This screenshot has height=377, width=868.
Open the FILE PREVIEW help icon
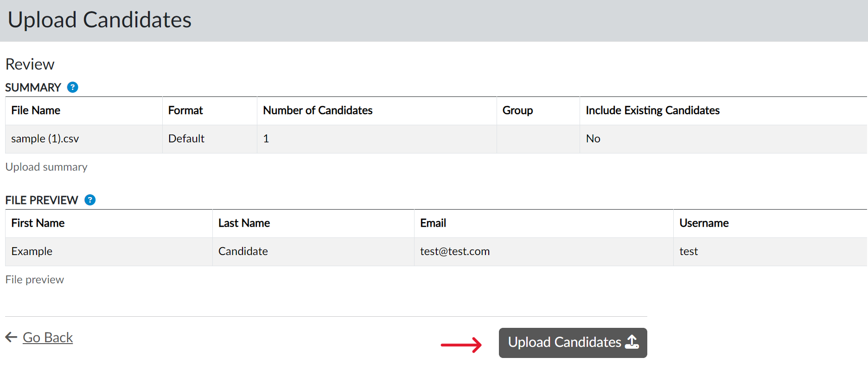pyautogui.click(x=90, y=200)
